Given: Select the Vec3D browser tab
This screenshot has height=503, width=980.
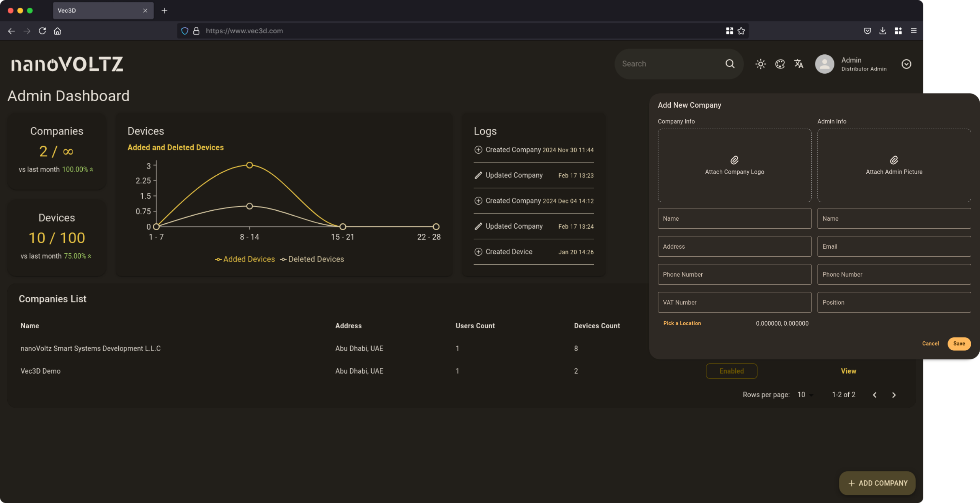Looking at the screenshot, I should tap(103, 11).
